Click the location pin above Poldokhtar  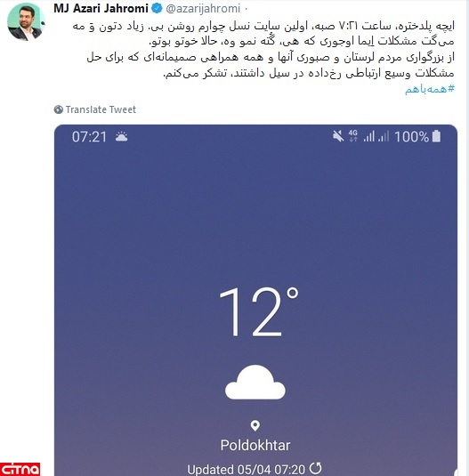[255, 425]
